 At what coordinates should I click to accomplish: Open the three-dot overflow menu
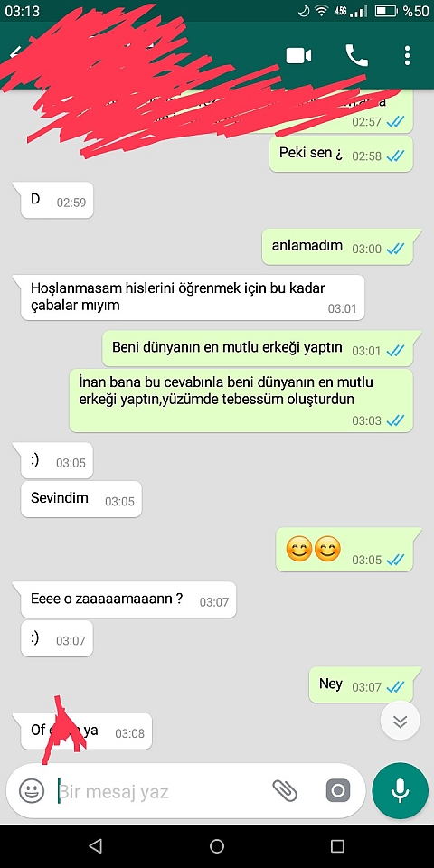[408, 56]
